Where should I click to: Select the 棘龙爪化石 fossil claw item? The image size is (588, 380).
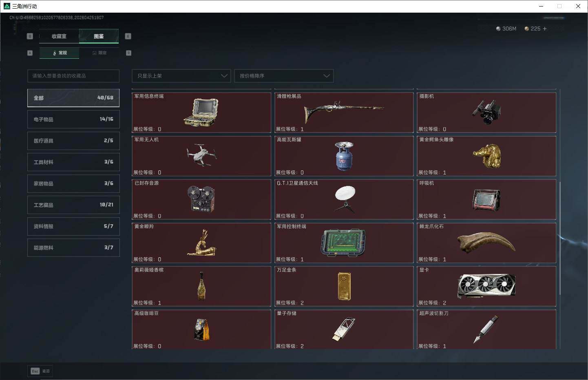click(486, 243)
